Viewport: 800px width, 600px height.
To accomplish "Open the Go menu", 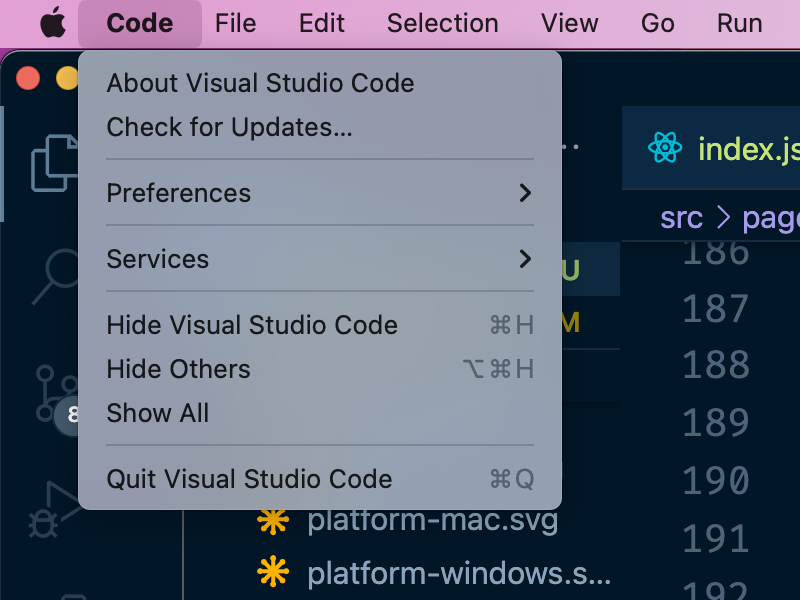I will point(657,23).
